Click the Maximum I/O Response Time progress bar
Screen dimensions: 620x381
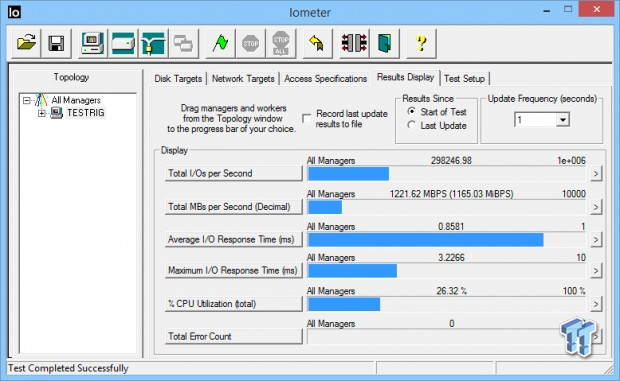[x=446, y=271]
